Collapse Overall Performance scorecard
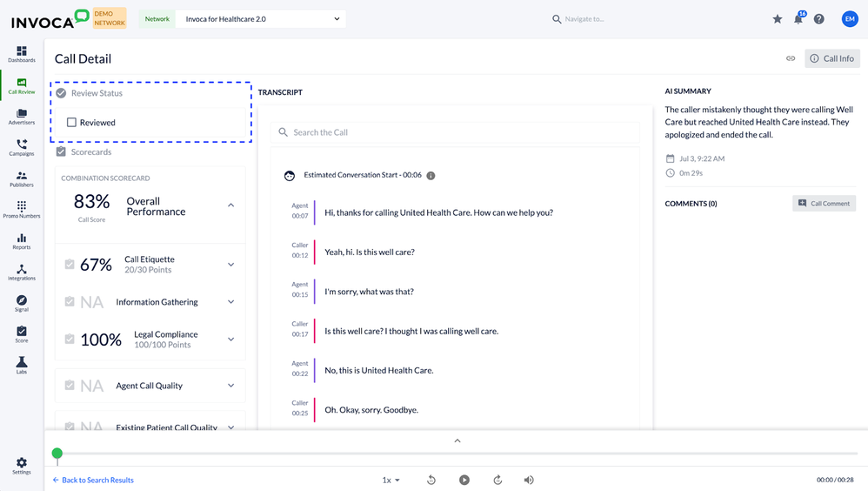This screenshot has width=868, height=491. tap(230, 205)
